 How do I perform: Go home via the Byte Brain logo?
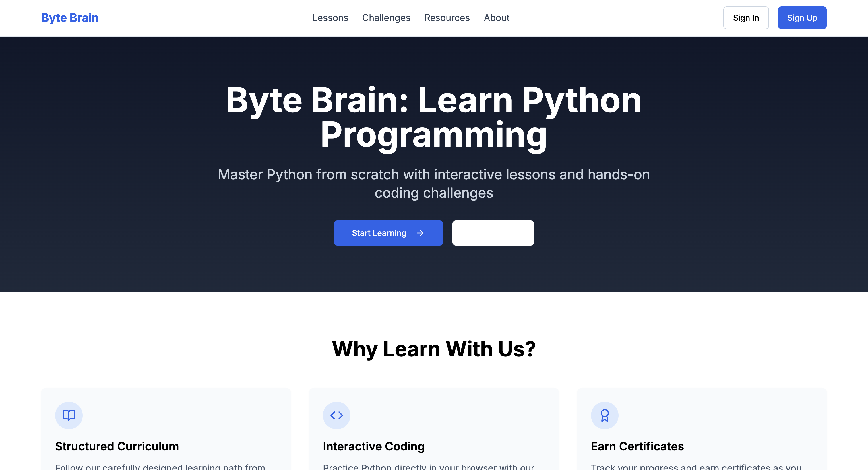point(70,18)
